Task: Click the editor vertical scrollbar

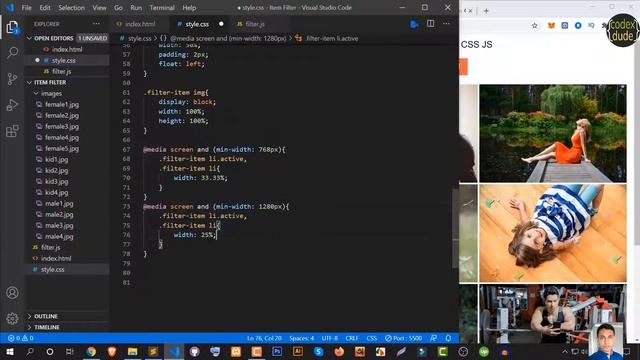Action: [x=455, y=229]
